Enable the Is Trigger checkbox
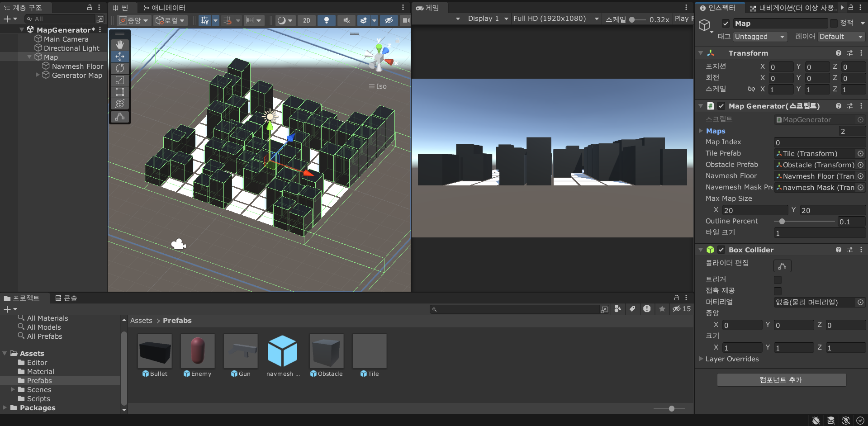The image size is (868, 426). 778,280
